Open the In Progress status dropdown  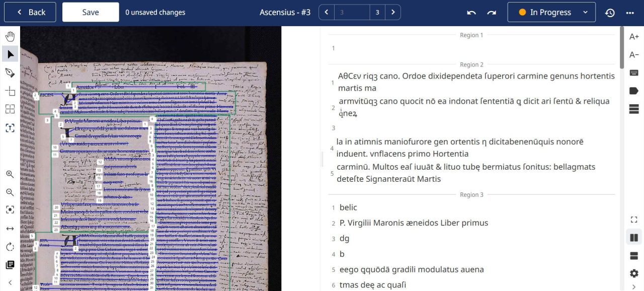coord(551,12)
